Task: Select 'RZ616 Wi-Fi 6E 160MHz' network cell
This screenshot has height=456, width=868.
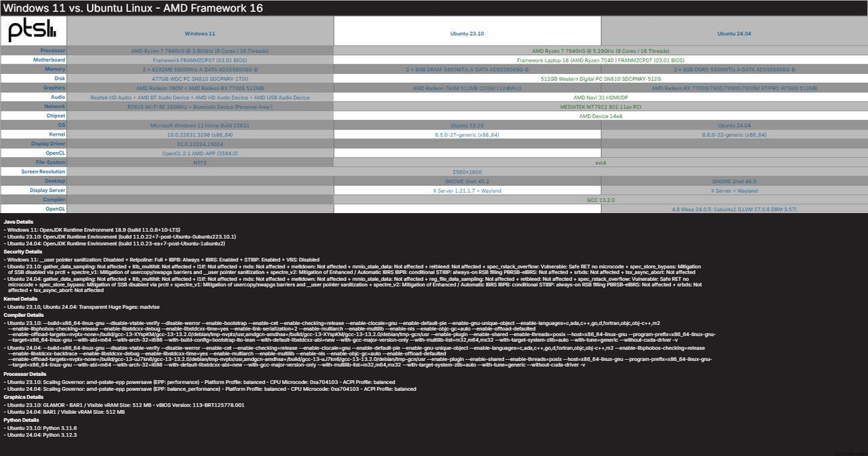Action: pos(200,107)
